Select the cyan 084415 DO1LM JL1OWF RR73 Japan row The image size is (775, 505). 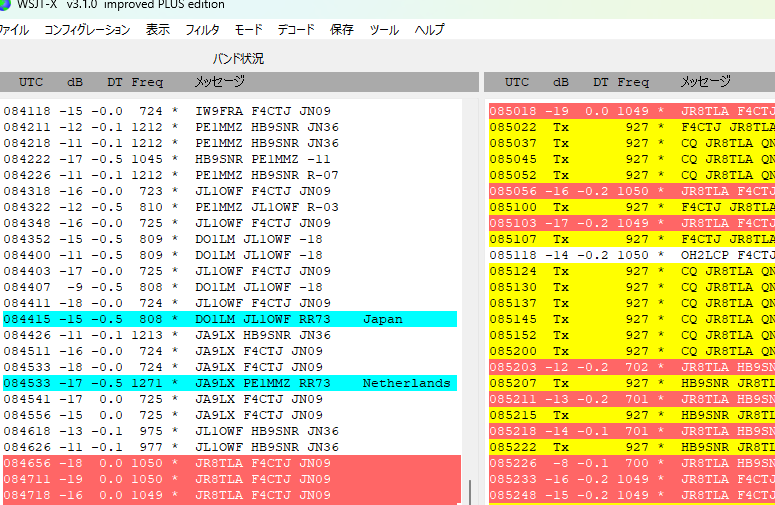click(x=230, y=319)
